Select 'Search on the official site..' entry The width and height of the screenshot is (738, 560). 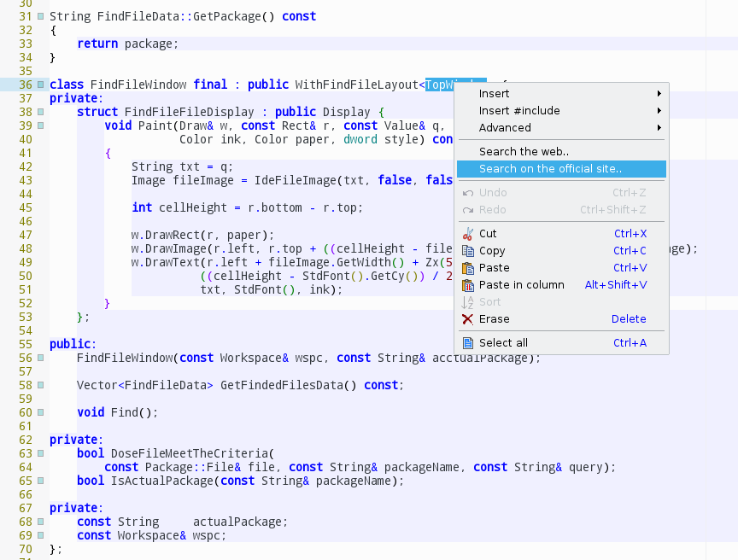click(550, 169)
